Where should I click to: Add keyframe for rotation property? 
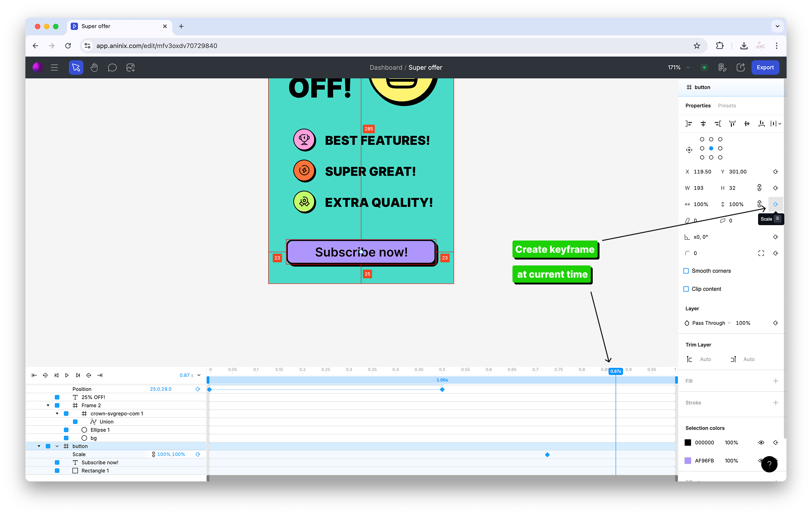[x=776, y=237]
